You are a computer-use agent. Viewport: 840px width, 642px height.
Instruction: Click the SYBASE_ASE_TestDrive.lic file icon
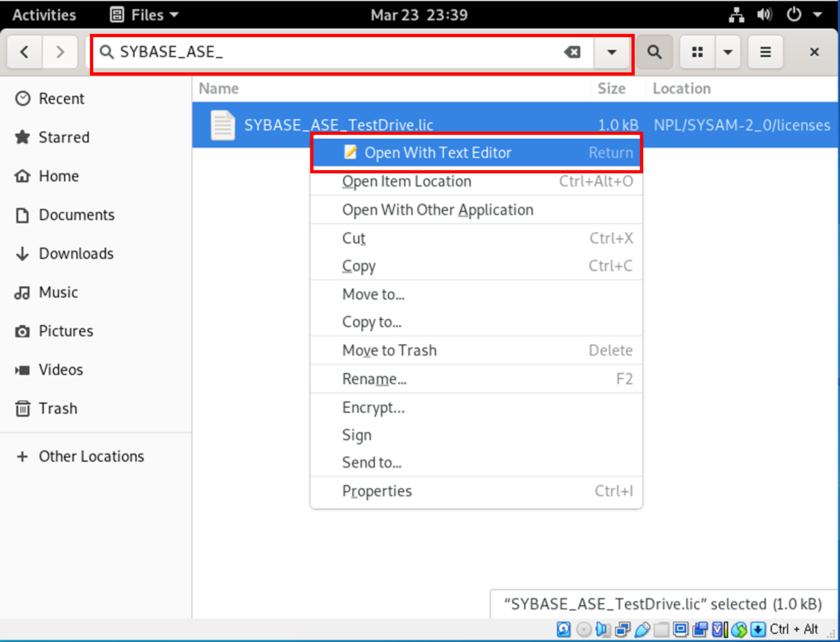coord(222,125)
